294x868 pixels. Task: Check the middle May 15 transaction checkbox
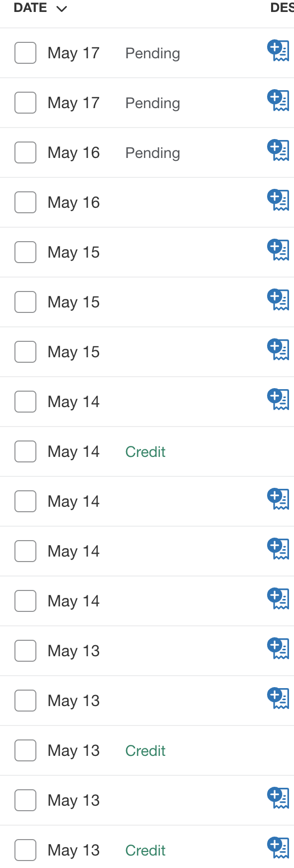pyautogui.click(x=25, y=302)
